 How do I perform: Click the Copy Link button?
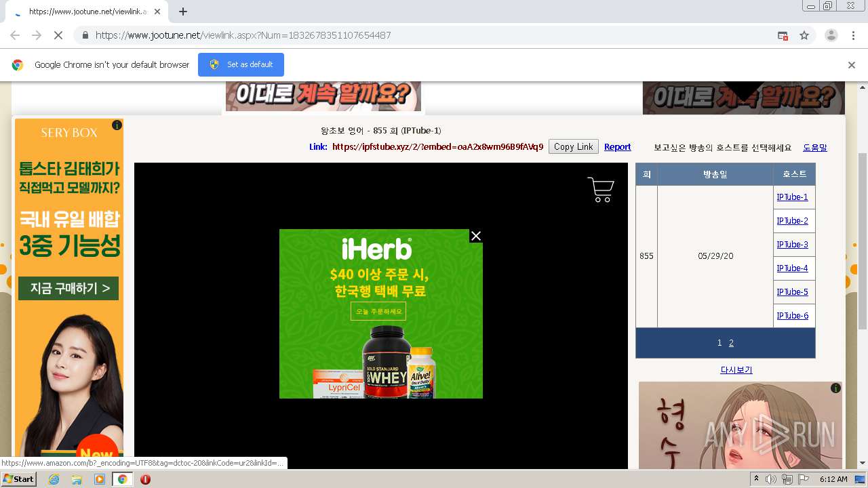click(x=574, y=146)
